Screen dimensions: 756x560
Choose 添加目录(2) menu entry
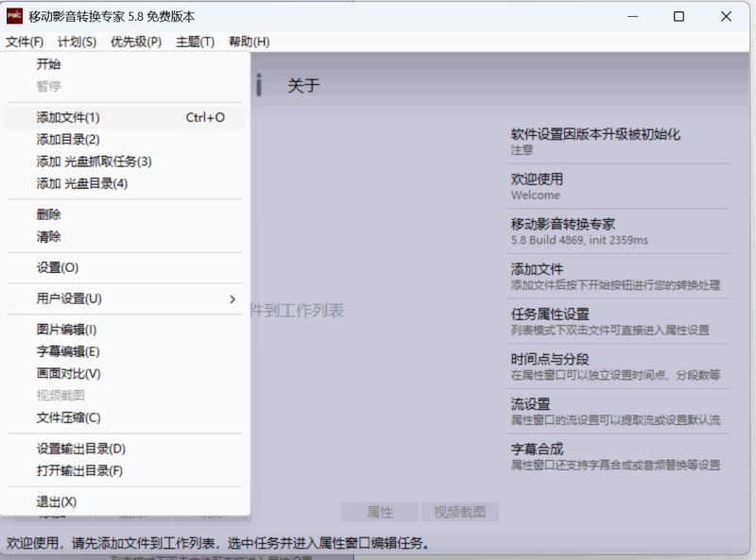coord(125,140)
